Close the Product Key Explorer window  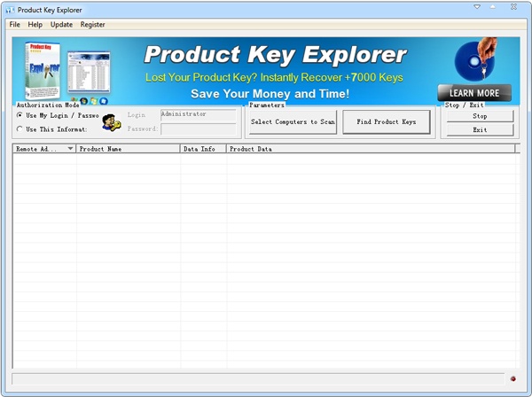coord(513,7)
